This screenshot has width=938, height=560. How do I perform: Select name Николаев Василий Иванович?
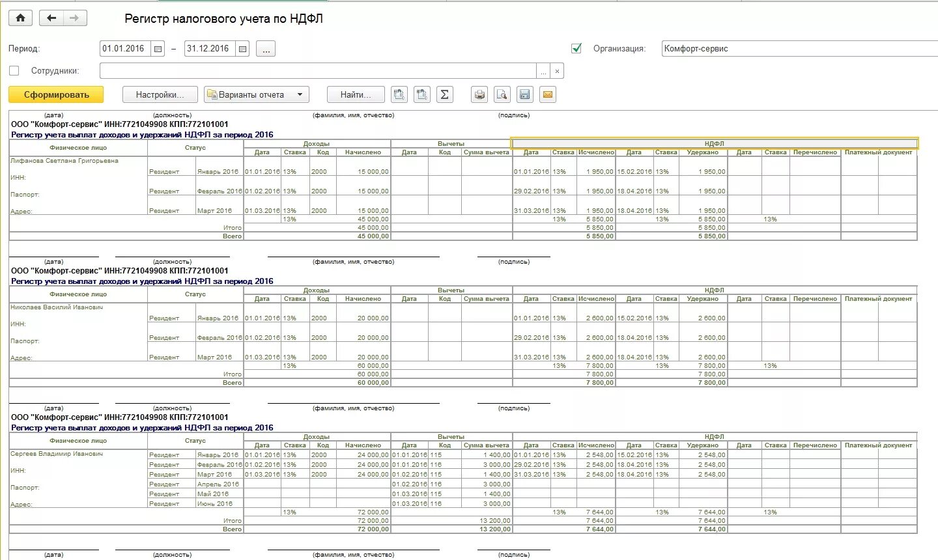click(57, 307)
